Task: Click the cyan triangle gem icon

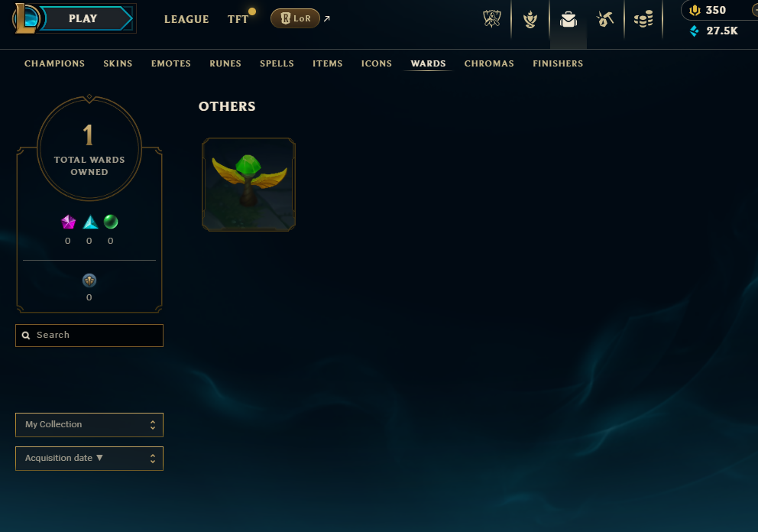Action: [90, 222]
